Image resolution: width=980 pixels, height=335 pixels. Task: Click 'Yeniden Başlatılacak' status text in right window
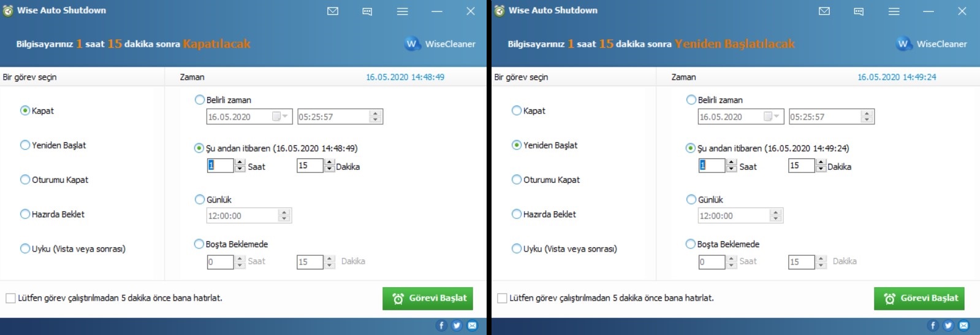pos(735,44)
